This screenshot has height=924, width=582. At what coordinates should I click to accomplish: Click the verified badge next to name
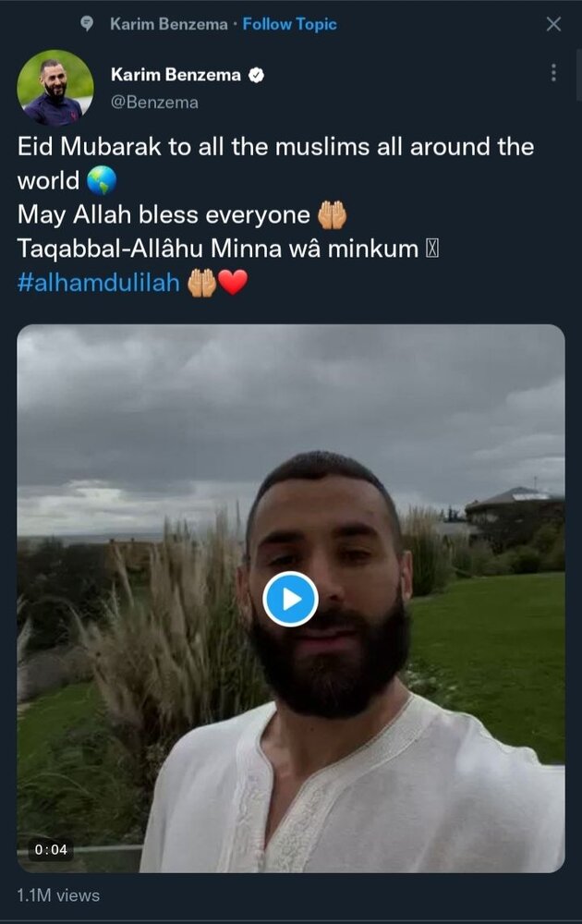click(256, 76)
